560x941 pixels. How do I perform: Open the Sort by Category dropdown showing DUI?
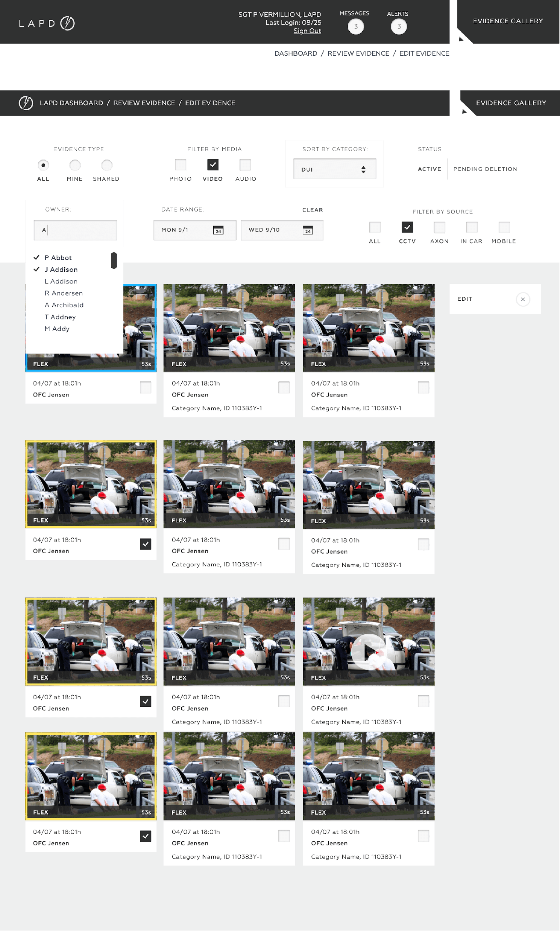tap(335, 169)
